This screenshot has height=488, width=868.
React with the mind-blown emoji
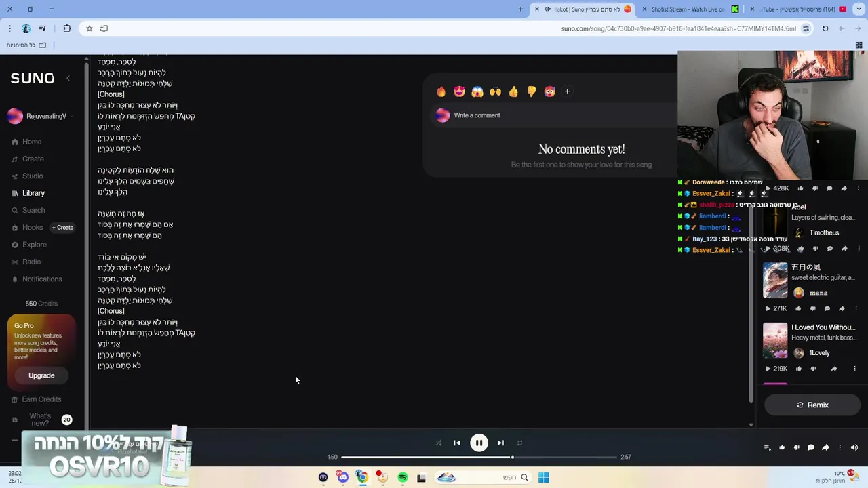click(549, 91)
